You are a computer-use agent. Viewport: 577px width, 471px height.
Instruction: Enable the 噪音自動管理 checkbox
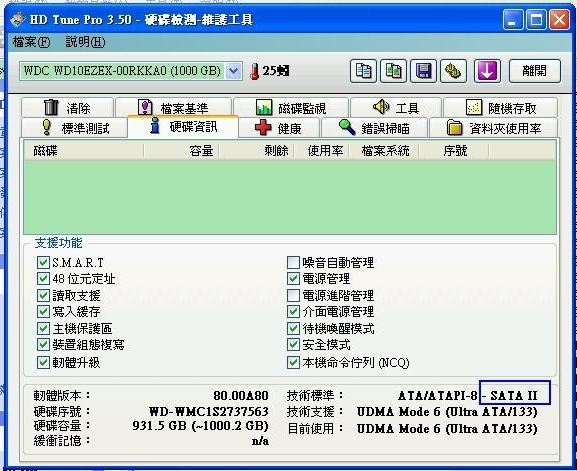293,262
